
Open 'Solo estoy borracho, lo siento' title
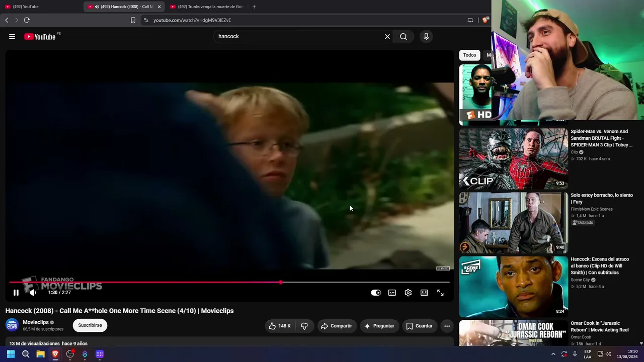(x=602, y=199)
